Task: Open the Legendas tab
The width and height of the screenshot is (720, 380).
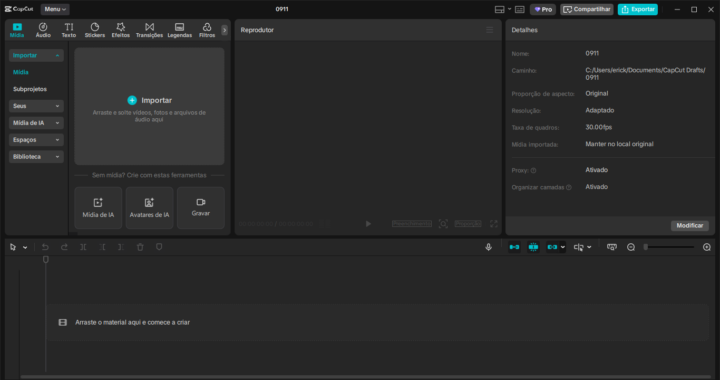Action: [180, 30]
